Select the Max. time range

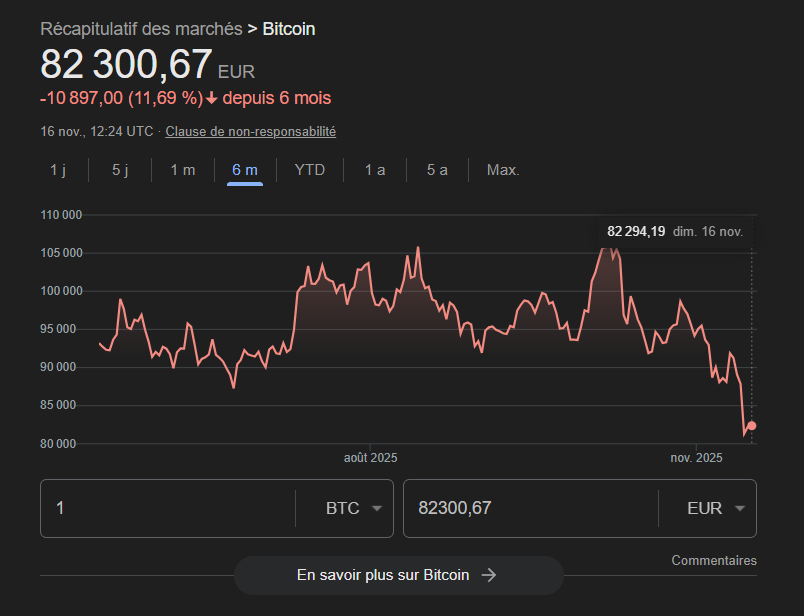pos(503,170)
